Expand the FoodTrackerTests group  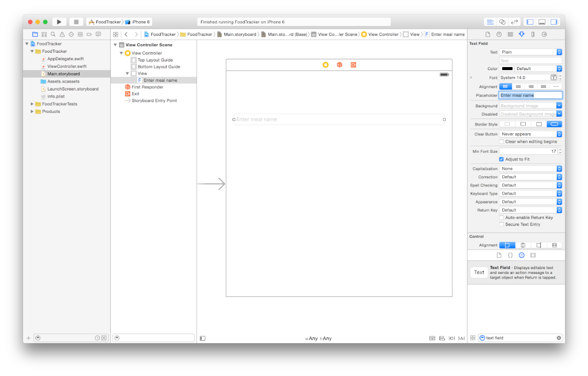point(32,104)
